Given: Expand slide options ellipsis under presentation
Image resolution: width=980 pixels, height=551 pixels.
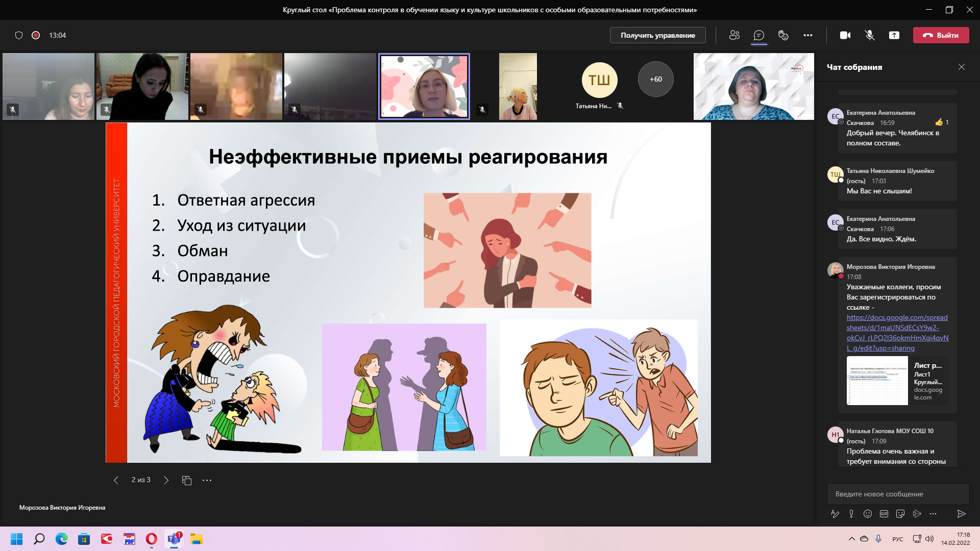Looking at the screenshot, I should coord(207,480).
